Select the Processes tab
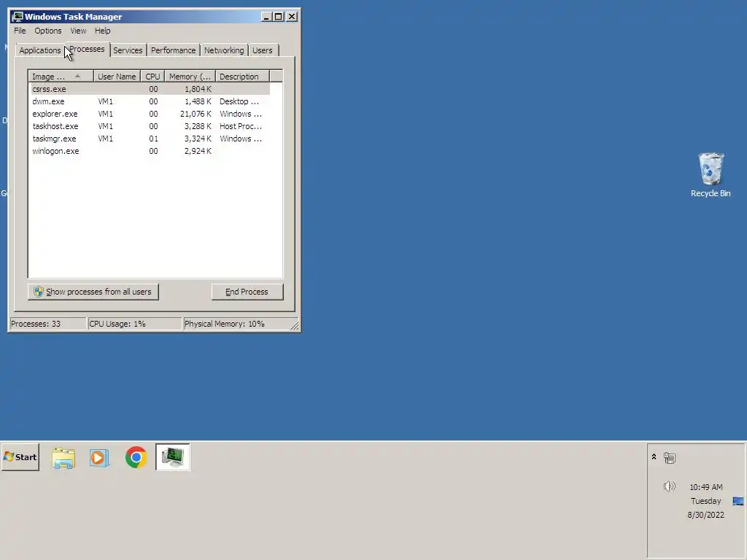The width and height of the screenshot is (747, 560). click(x=88, y=49)
